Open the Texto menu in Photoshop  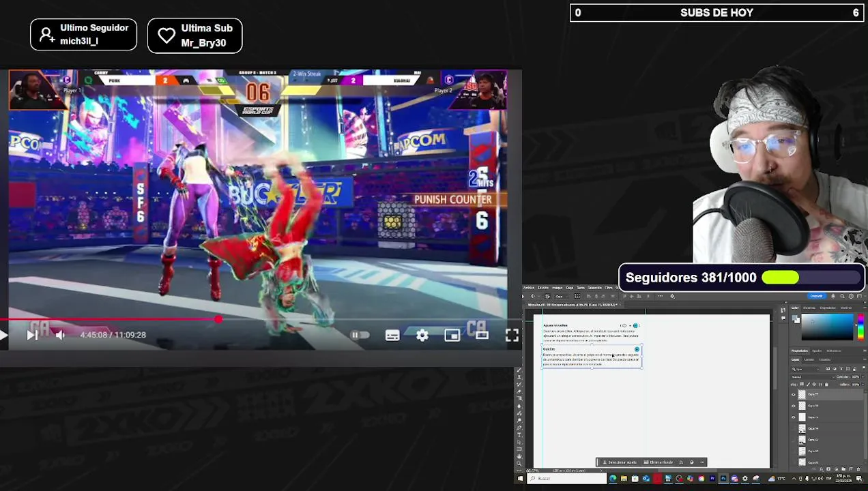(x=581, y=287)
